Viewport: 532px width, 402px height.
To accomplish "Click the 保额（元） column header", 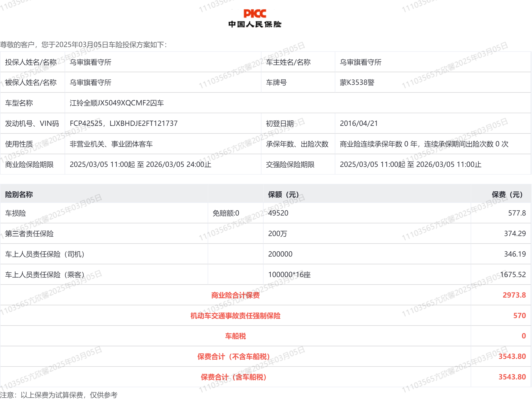I will tap(283, 194).
